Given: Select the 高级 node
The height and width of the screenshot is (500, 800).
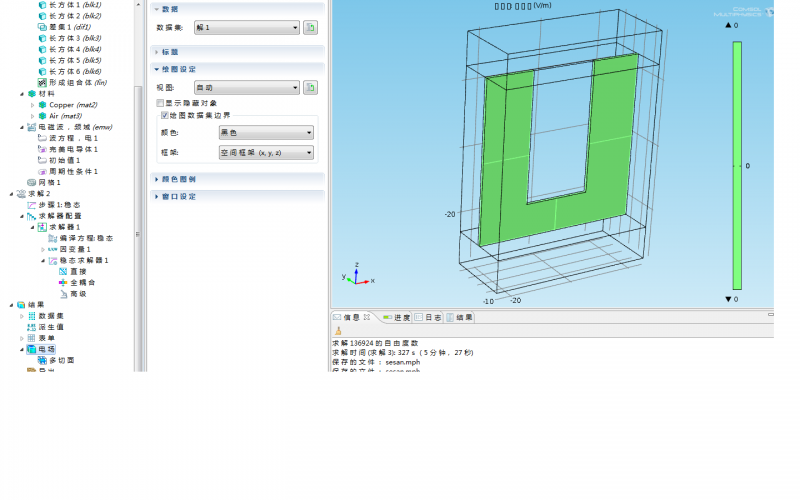Looking at the screenshot, I should 73,294.
